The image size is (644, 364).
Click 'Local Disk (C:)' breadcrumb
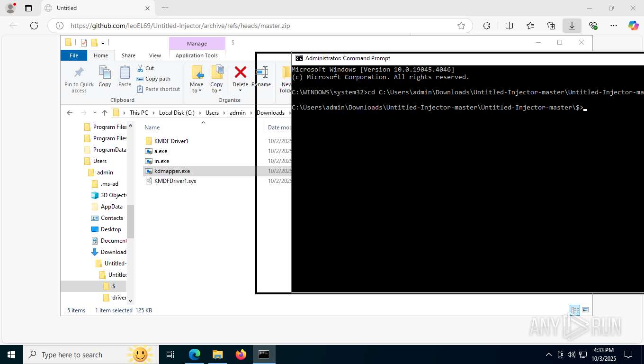[x=177, y=113]
